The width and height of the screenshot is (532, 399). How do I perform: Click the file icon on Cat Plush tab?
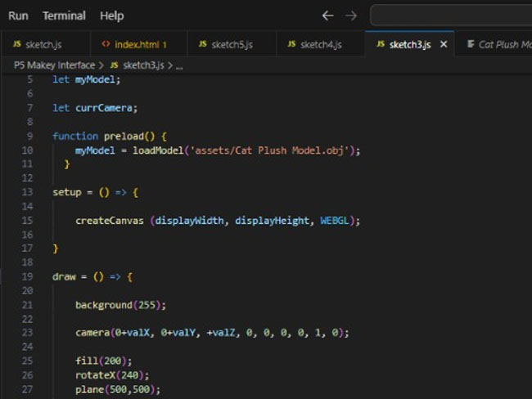471,43
